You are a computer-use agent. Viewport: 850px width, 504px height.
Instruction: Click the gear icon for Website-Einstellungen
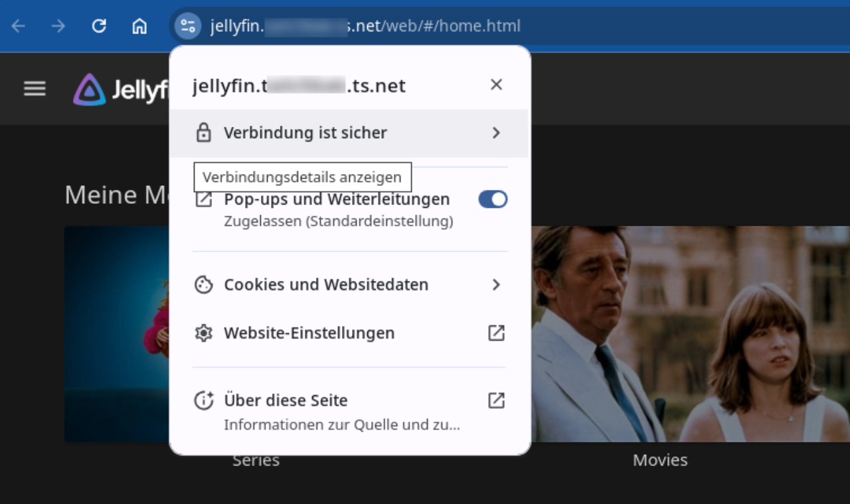coord(203,333)
